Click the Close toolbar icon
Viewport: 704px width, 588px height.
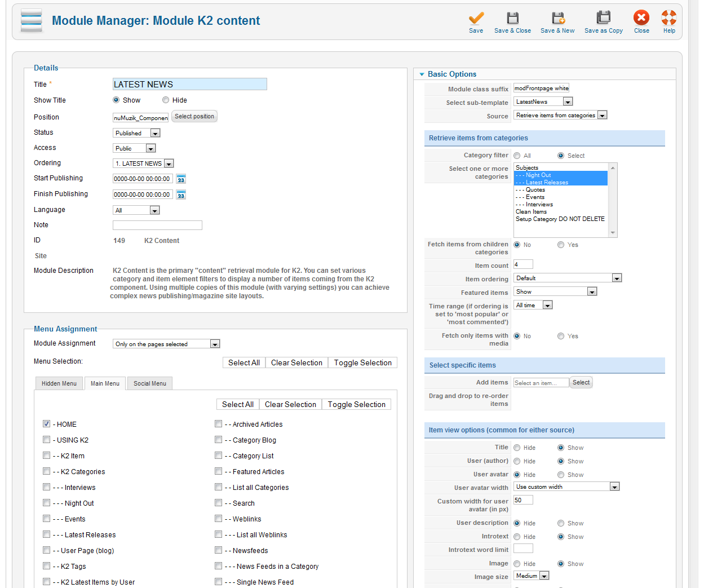click(x=641, y=18)
